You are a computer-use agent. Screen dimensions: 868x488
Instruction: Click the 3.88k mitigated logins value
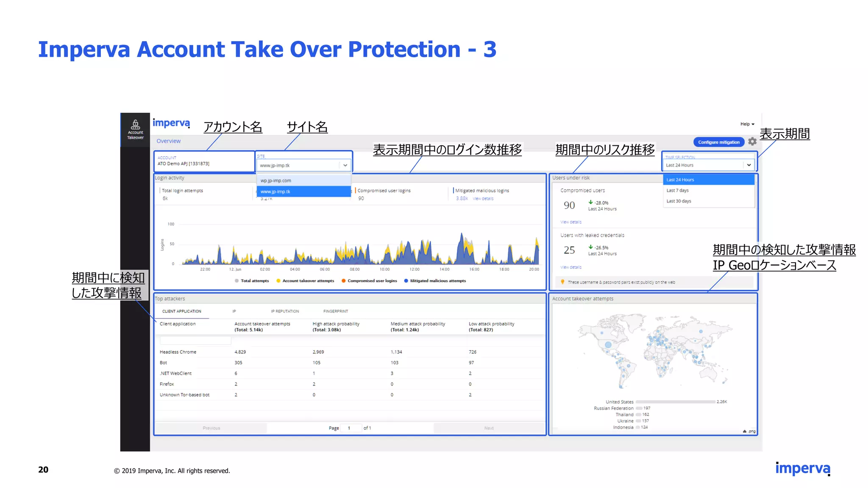pos(462,199)
